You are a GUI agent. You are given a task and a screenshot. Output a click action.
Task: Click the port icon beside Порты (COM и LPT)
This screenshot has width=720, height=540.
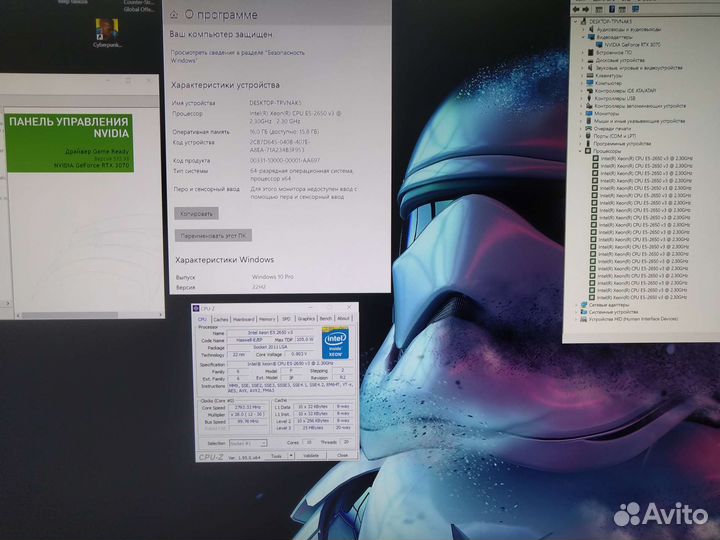tap(588, 136)
